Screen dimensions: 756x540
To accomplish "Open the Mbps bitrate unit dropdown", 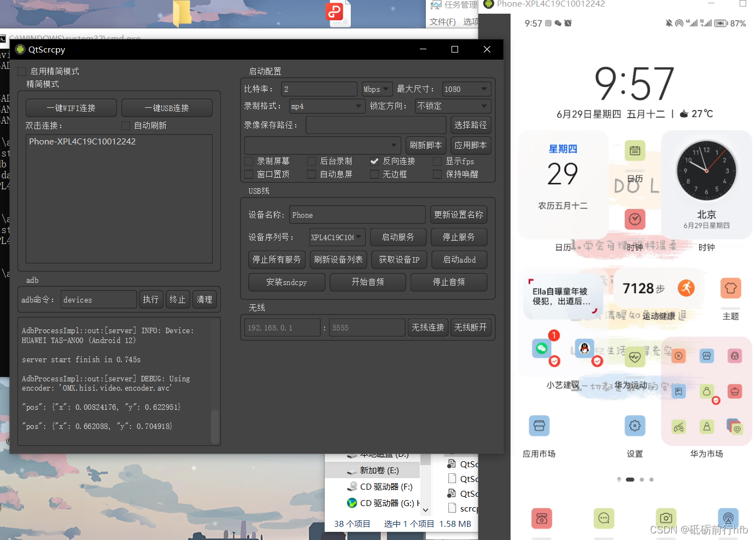I will pyautogui.click(x=377, y=89).
